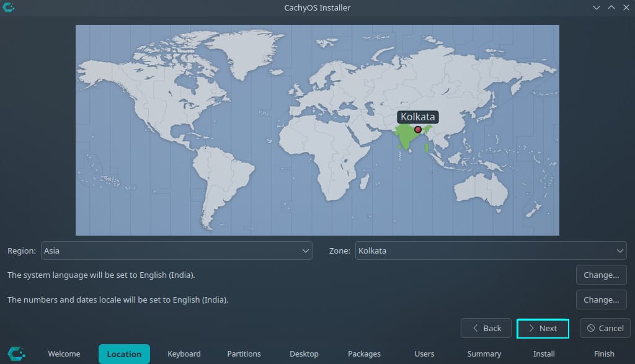Click the CachyOS logo beside Welcome step
The image size is (635, 364).
[x=17, y=353]
